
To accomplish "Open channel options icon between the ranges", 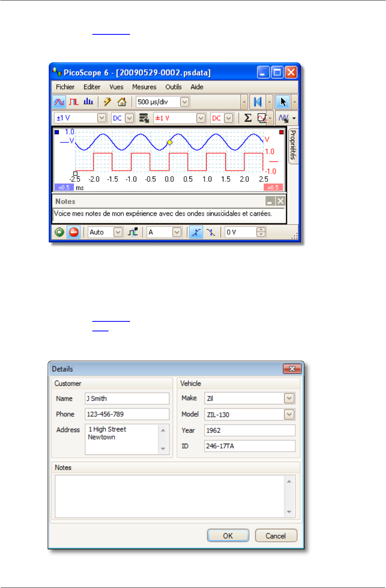I will coord(144,118).
